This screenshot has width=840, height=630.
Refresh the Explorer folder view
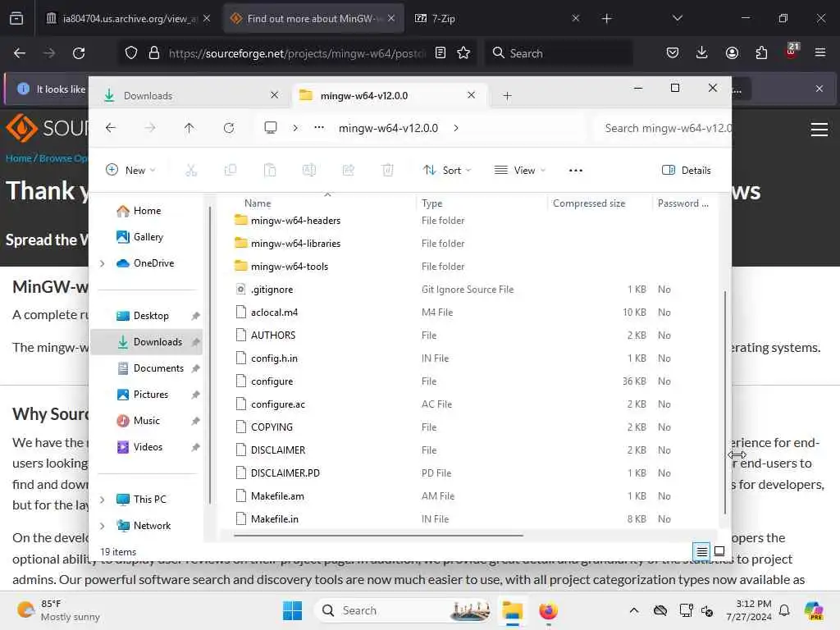click(229, 128)
